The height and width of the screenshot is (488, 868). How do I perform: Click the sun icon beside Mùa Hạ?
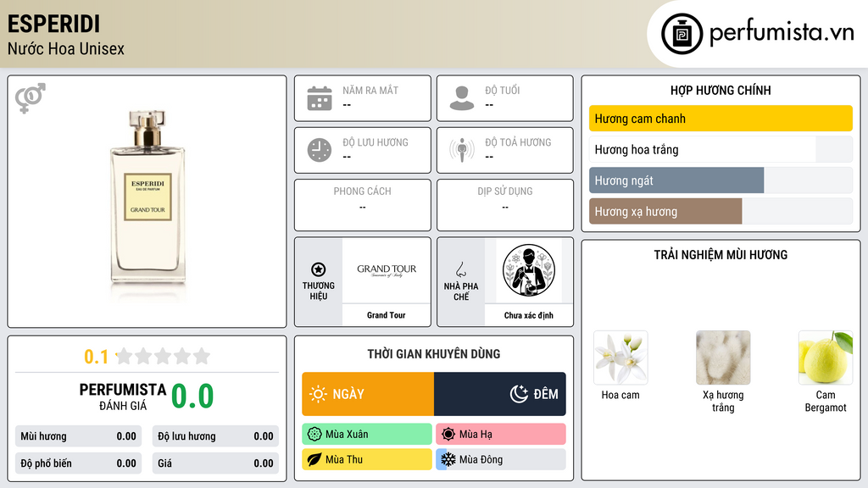tap(448, 435)
